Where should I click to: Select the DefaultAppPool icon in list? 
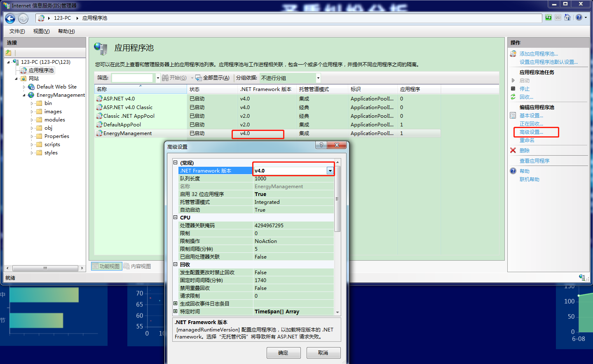[99, 125]
